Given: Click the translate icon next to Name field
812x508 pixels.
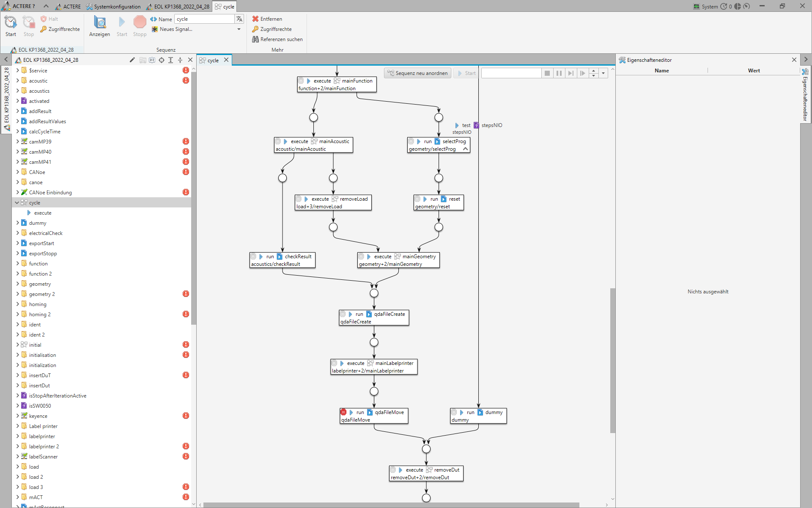Looking at the screenshot, I should tap(239, 19).
